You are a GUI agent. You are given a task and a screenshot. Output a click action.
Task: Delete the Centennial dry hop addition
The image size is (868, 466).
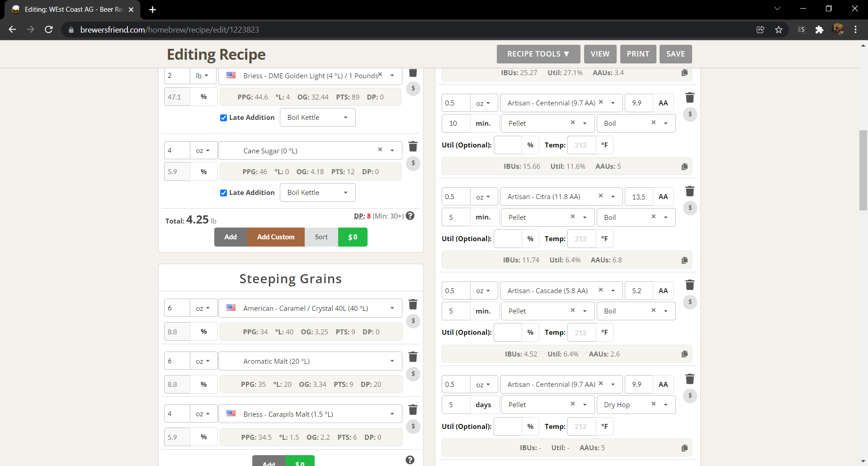click(690, 379)
